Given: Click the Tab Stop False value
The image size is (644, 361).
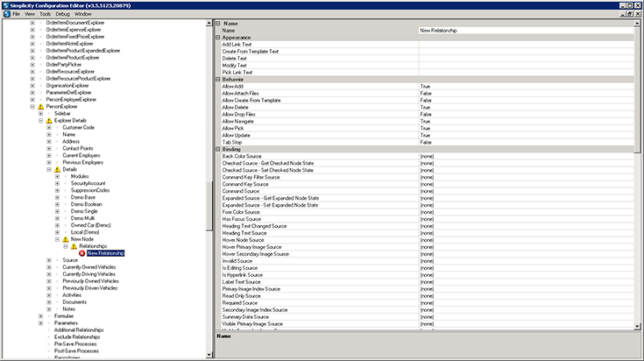Looking at the screenshot, I should click(x=526, y=142).
